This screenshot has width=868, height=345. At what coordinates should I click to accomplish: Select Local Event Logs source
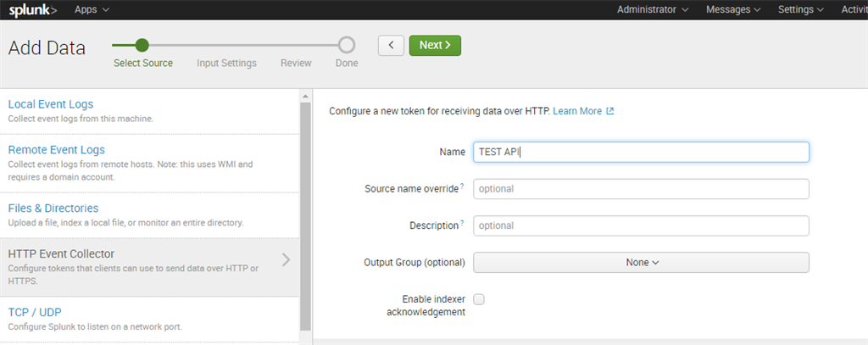[50, 104]
